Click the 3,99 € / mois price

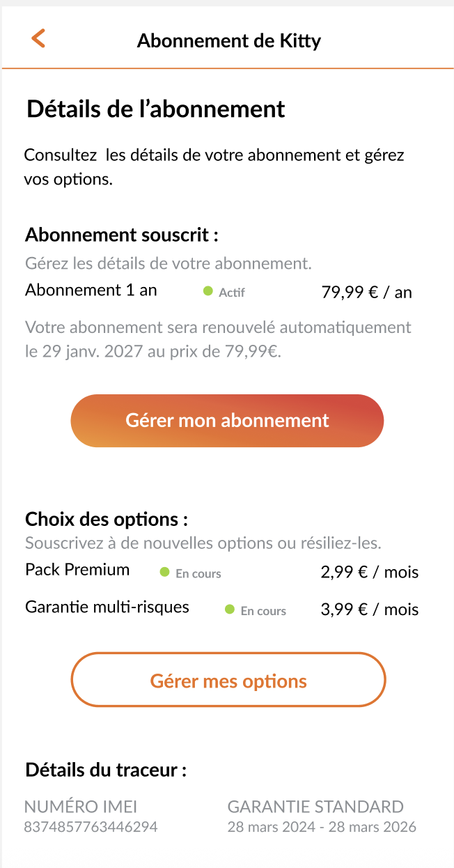point(370,610)
